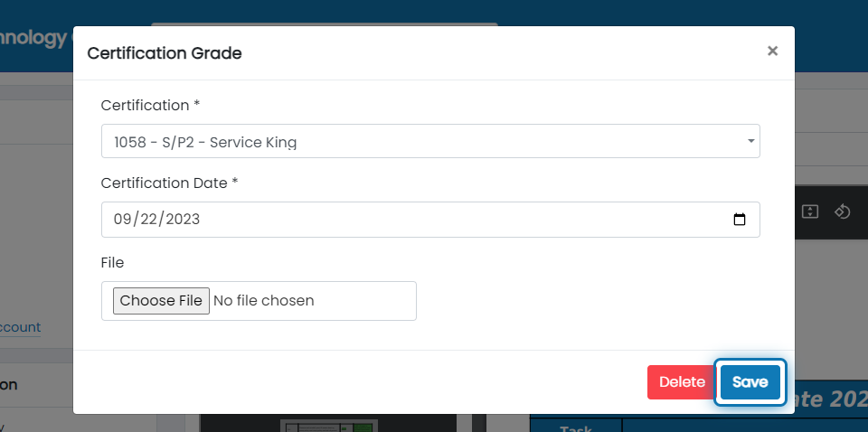
Task: Click the 'No file chosen' text area
Action: (263, 301)
